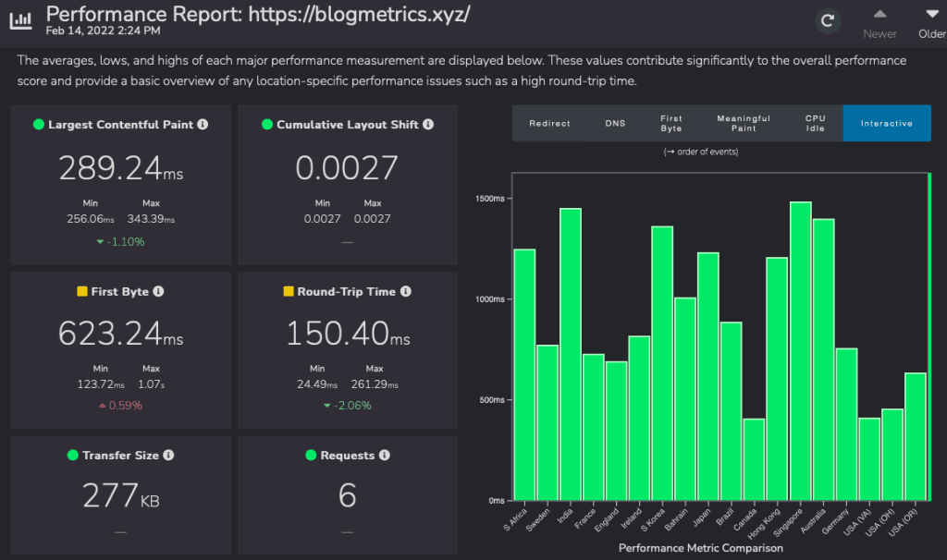Open info icon for Cumulative Layout Shift

coord(428,124)
